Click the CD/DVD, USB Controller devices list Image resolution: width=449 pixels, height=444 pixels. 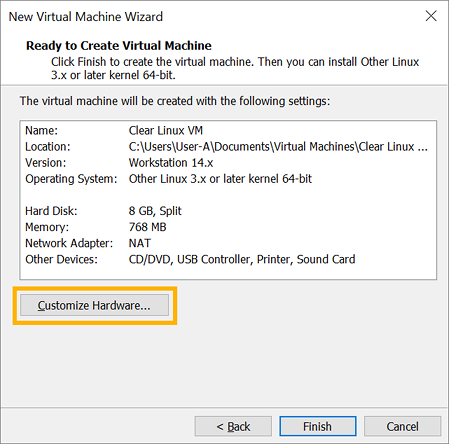click(242, 259)
